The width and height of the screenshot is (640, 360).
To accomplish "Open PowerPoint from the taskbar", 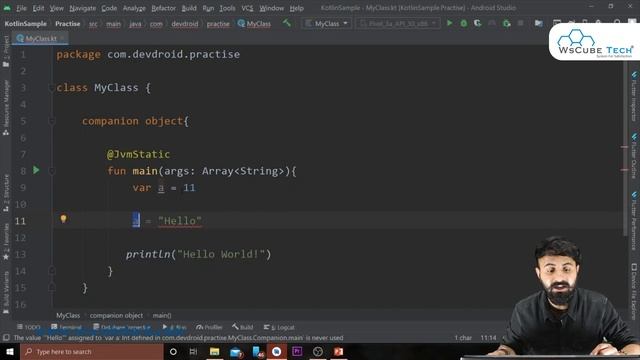I will (338, 351).
